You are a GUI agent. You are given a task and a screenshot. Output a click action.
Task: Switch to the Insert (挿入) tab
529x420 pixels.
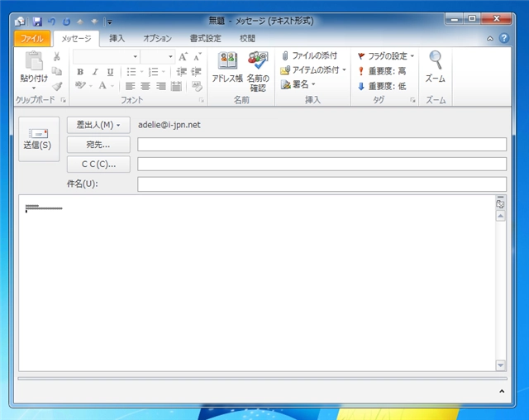pos(117,38)
